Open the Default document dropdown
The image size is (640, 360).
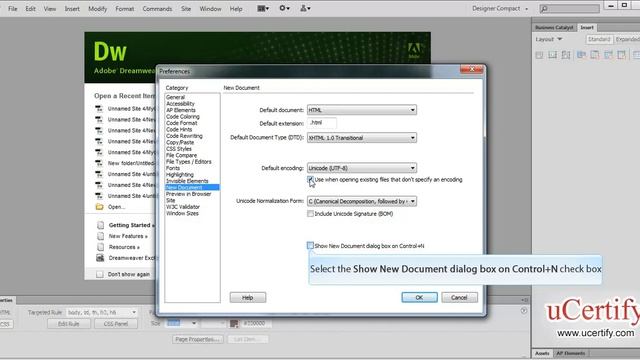(x=362, y=110)
